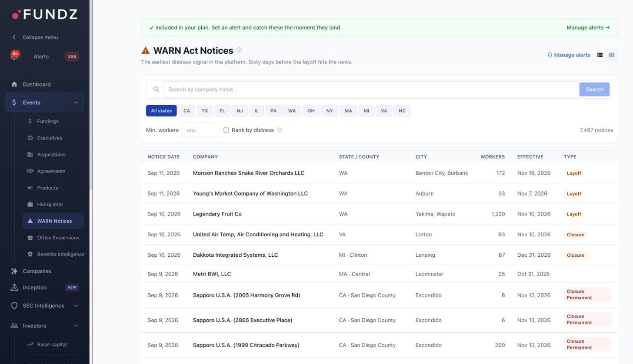This screenshot has height=364, width=633.
Task: Filter notices by MA
Action: click(348, 111)
